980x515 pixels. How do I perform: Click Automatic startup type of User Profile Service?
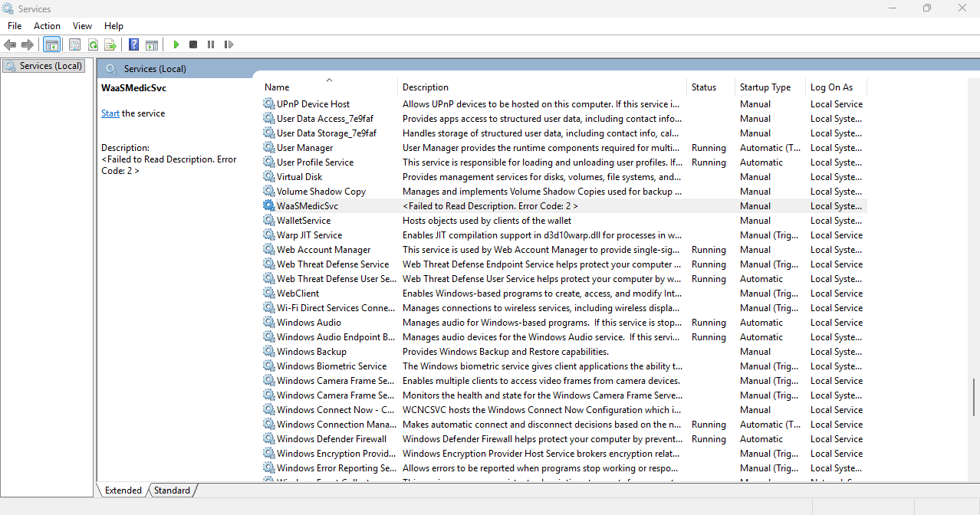tap(761, 162)
